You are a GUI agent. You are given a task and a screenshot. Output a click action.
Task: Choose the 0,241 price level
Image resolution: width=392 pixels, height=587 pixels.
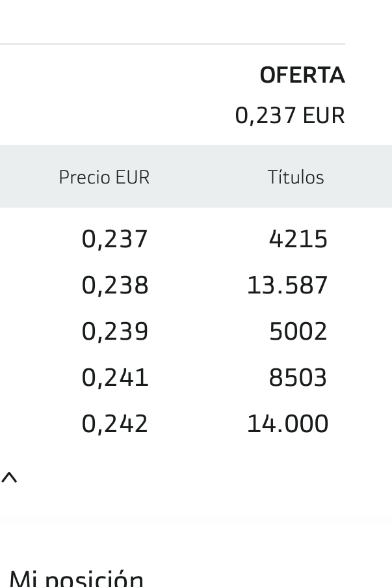click(x=115, y=377)
